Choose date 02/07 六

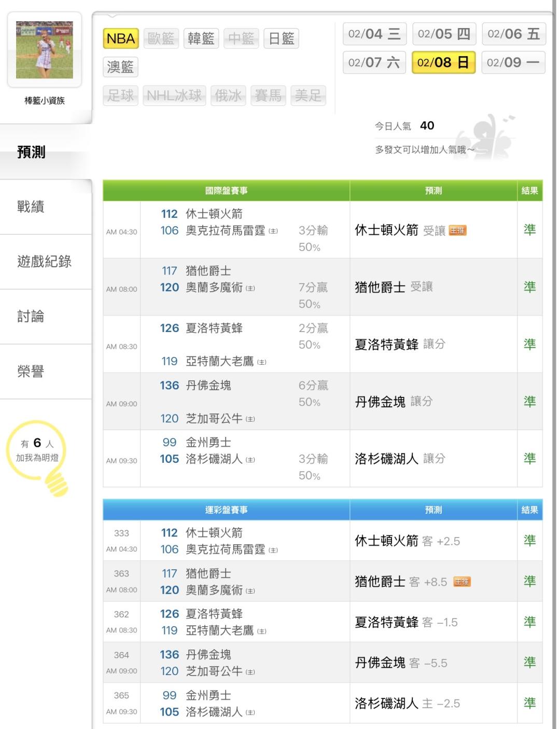(374, 63)
